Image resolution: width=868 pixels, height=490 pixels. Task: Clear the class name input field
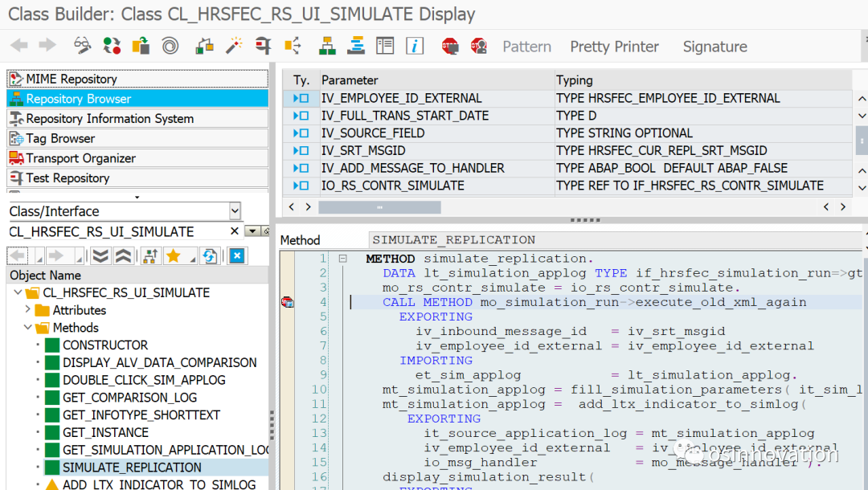[x=235, y=231]
